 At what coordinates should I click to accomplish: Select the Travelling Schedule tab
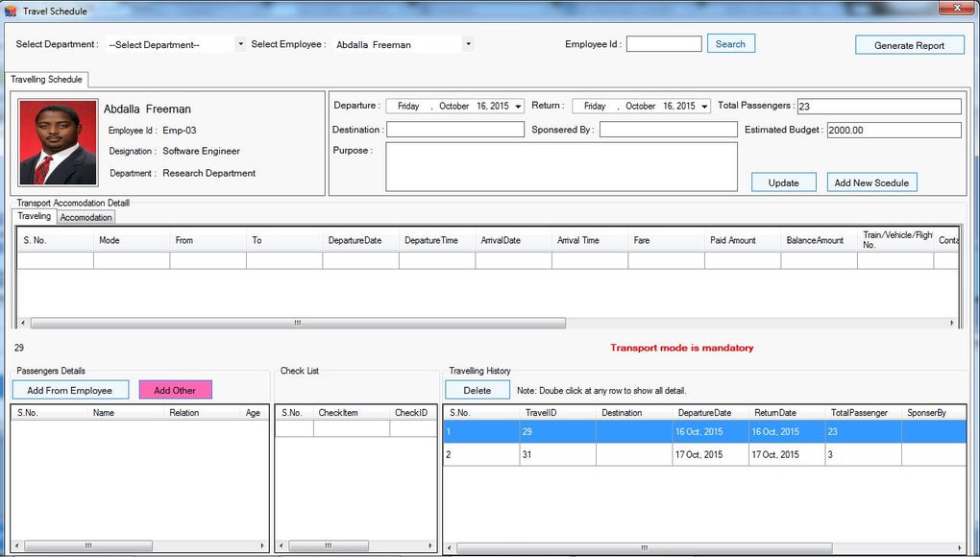(46, 80)
